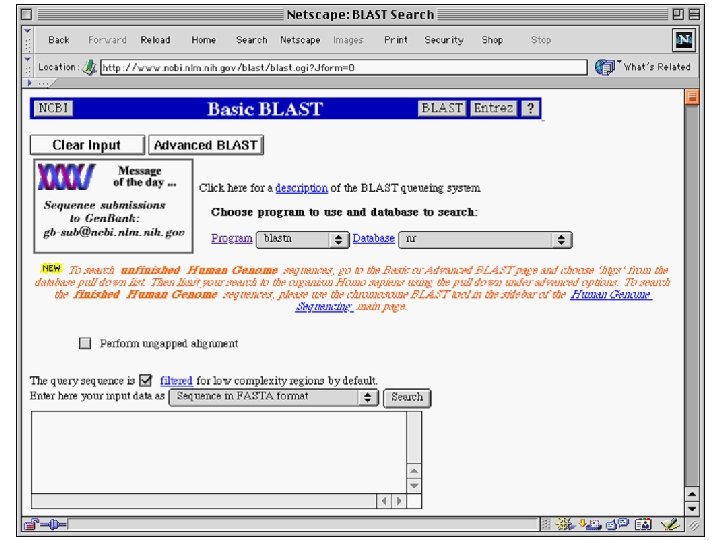Open the Human Genome Sequencing link
This screenshot has width=720, height=540.
[x=610, y=294]
